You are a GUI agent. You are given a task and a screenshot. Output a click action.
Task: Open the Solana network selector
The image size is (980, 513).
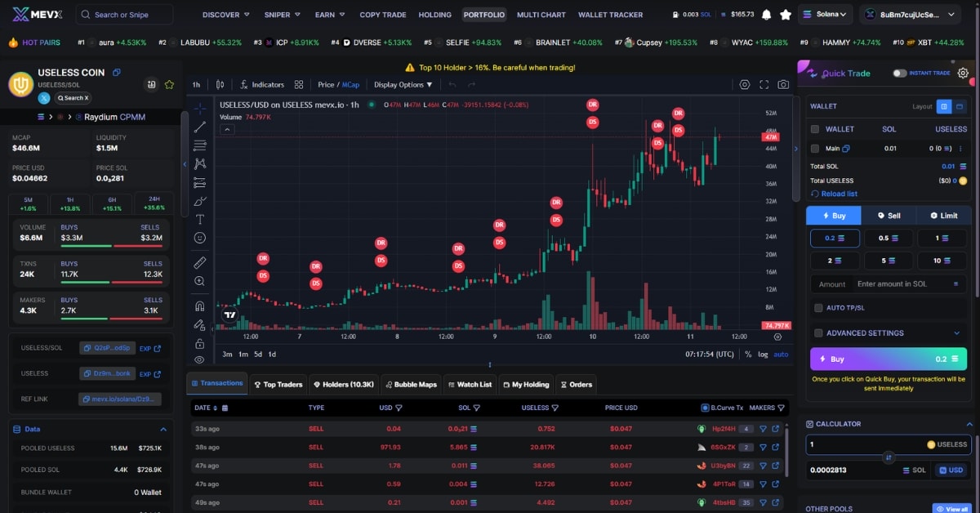pos(825,14)
